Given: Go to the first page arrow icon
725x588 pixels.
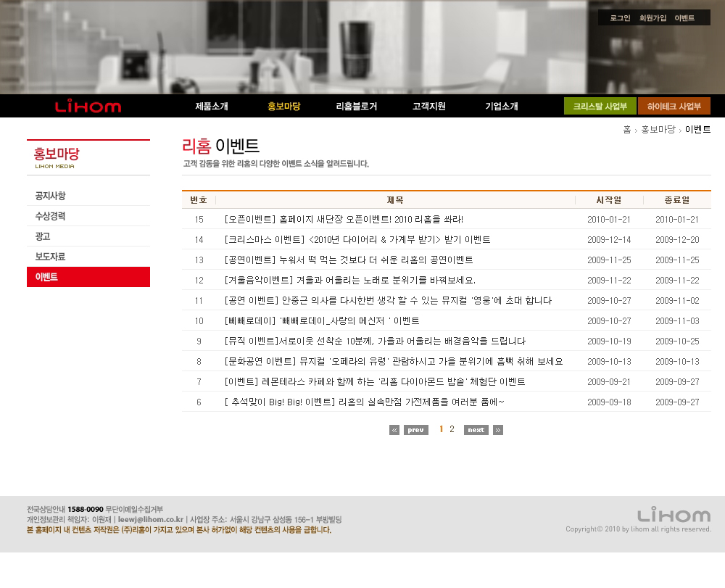Looking at the screenshot, I should click(x=394, y=430).
